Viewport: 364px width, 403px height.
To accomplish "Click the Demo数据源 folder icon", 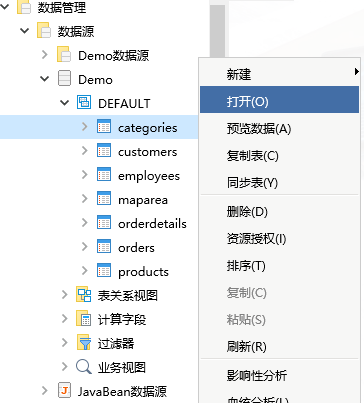I will click(x=64, y=55).
